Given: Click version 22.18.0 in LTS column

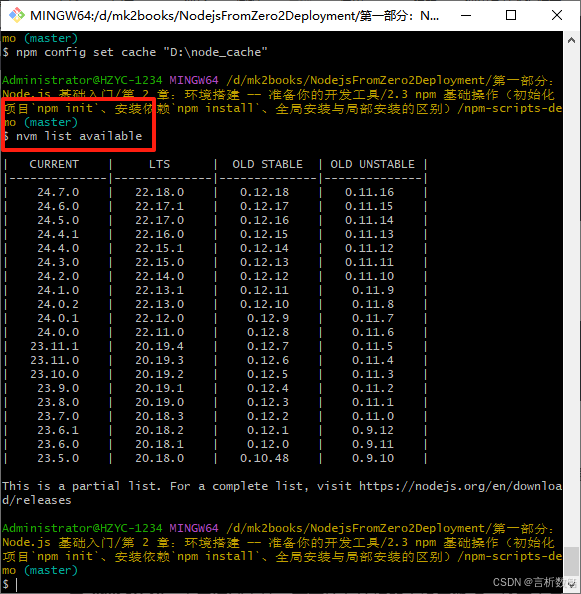Looking at the screenshot, I should tap(159, 192).
